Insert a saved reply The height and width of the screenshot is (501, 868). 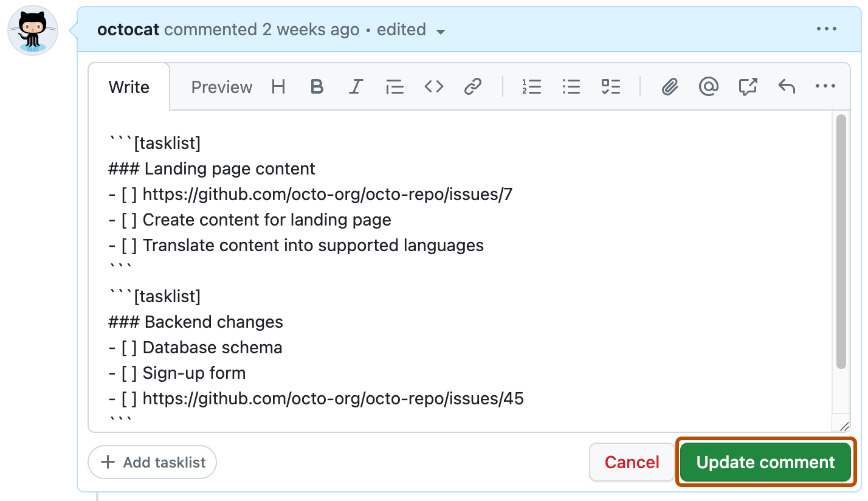(787, 87)
